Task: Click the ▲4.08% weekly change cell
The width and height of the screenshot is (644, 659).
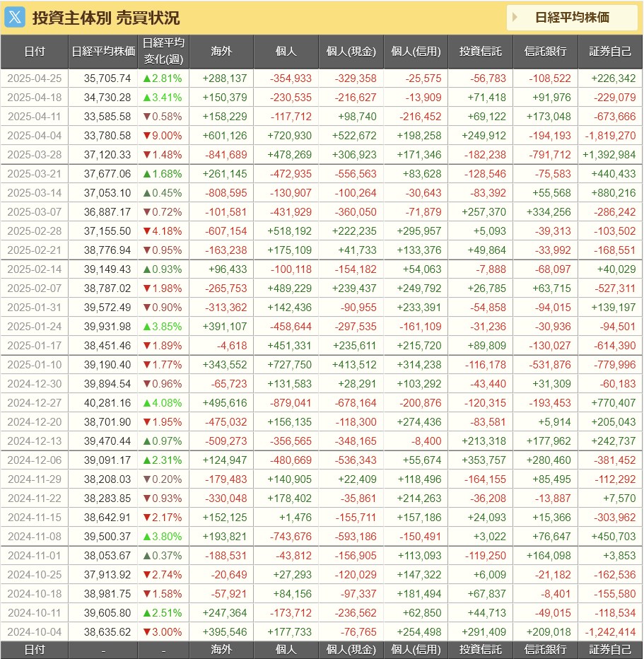Action: [163, 403]
